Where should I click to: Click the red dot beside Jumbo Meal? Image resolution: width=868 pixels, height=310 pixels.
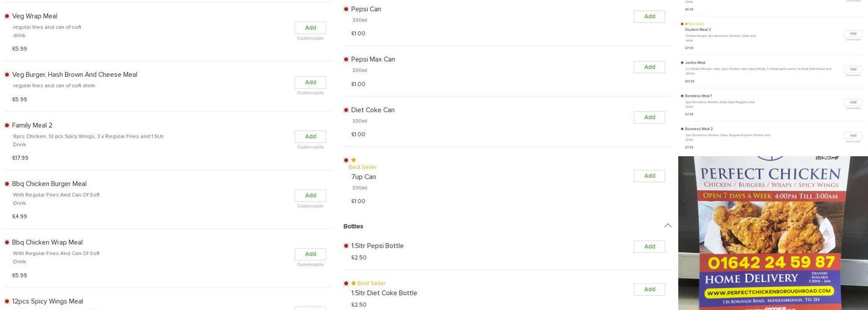(682, 63)
